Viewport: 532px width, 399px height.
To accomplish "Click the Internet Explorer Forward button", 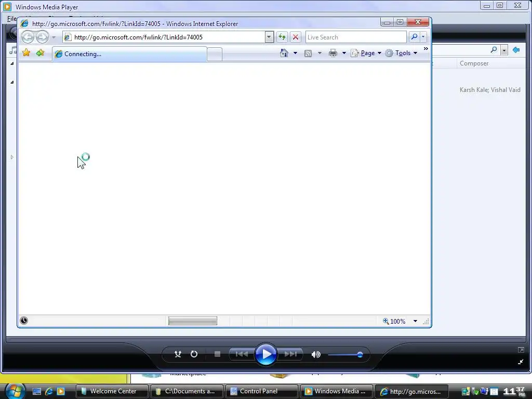I will pos(43,37).
